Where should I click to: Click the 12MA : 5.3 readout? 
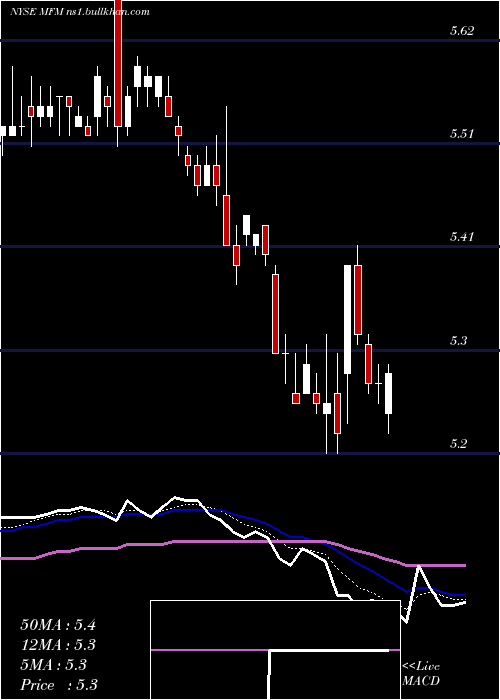click(58, 645)
